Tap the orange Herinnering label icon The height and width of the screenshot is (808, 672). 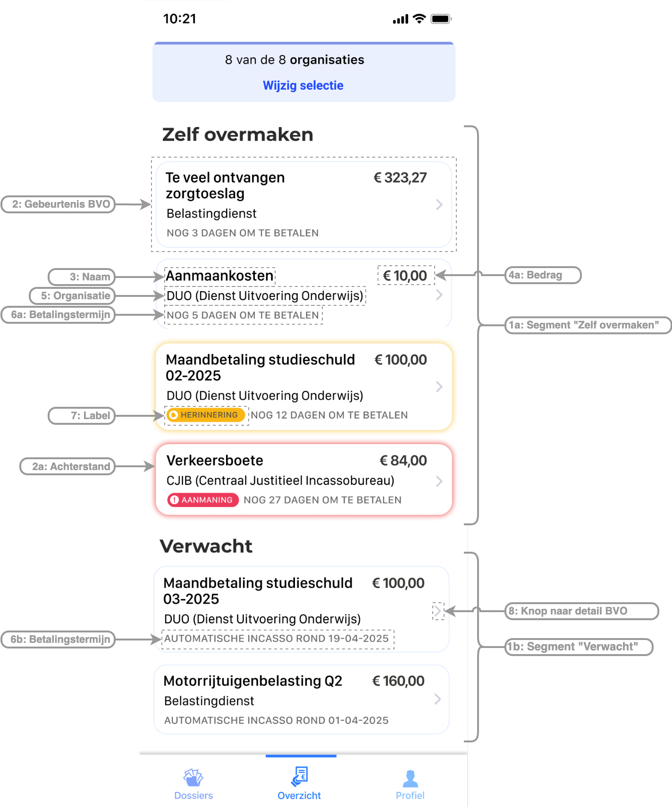[174, 415]
